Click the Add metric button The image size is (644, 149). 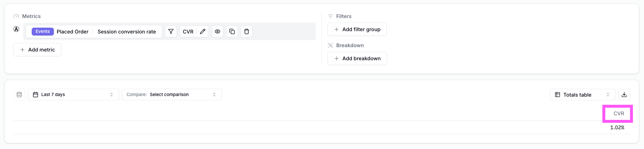tap(37, 50)
